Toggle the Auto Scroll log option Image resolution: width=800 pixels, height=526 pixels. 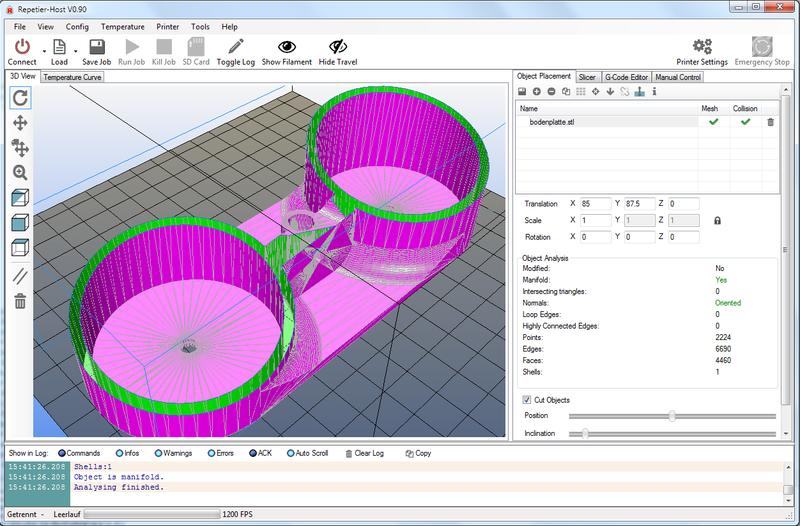click(x=291, y=453)
